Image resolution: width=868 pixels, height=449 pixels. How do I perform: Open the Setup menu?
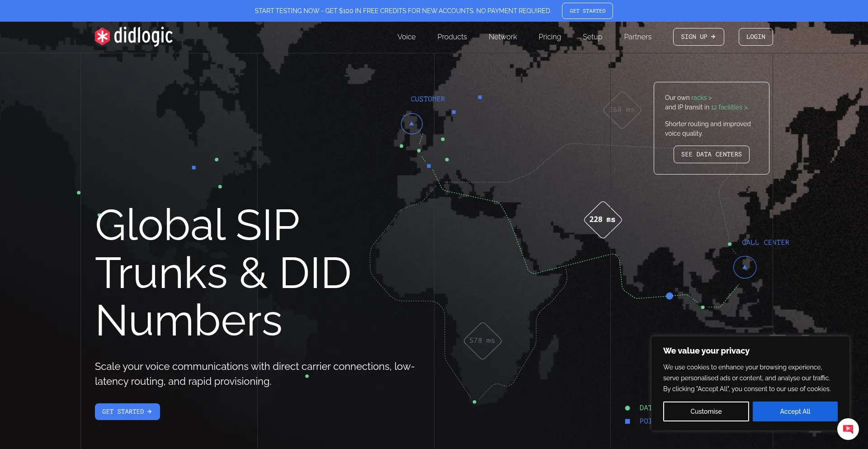(592, 37)
